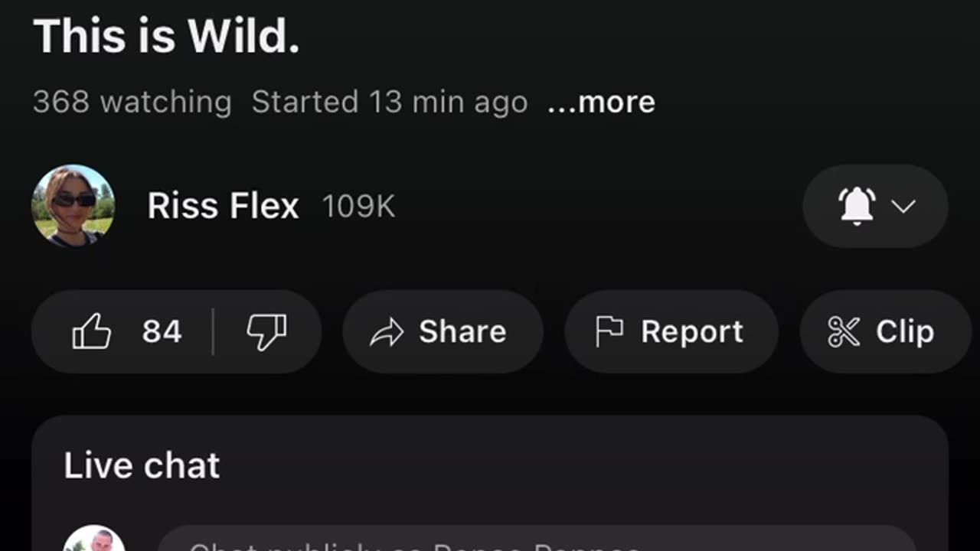Click the Share arrow icon
The image size is (980, 551).
387,332
